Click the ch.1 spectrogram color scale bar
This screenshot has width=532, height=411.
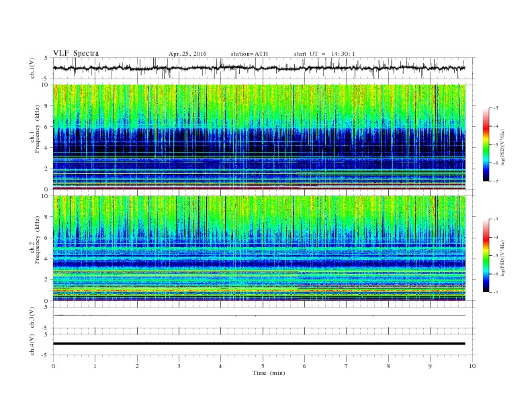tap(486, 144)
